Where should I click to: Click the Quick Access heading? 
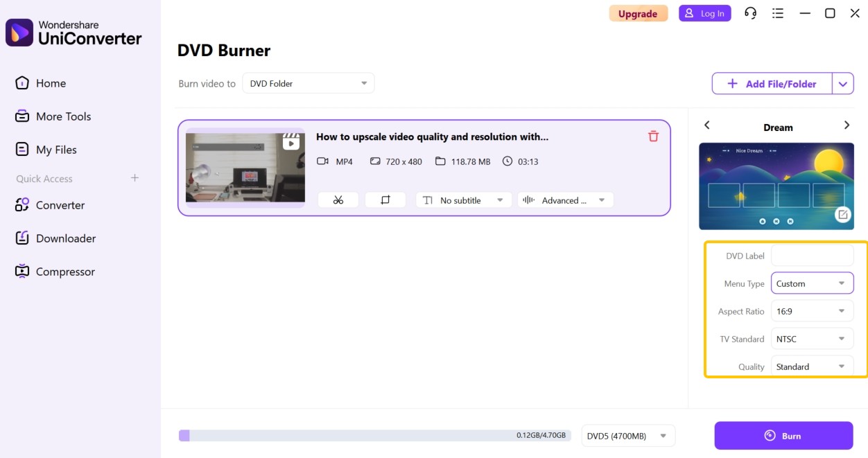click(x=44, y=179)
